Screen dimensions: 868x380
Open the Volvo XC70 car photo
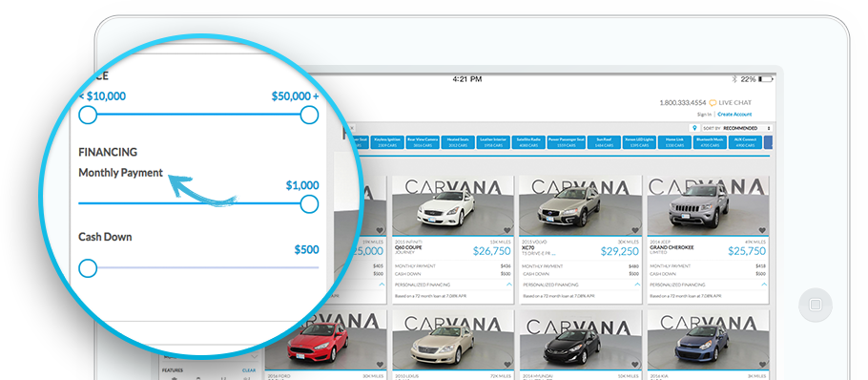[581, 206]
